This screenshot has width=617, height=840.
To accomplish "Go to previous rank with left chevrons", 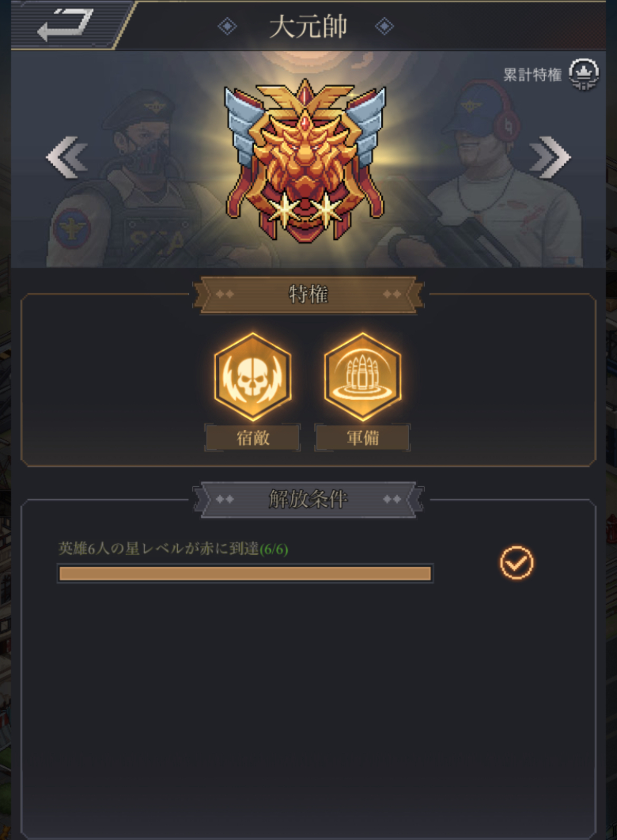I will (67, 157).
